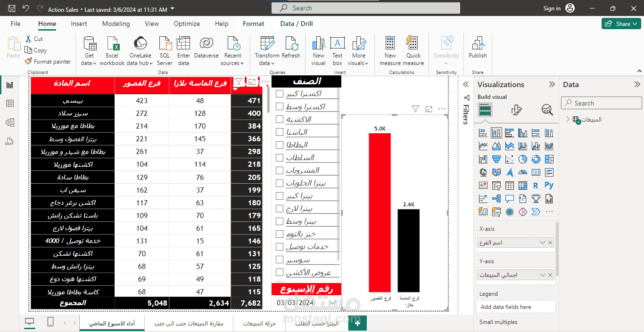Save the report with the floppy icon
Screen dimensions: 644x332
(12, 8)
